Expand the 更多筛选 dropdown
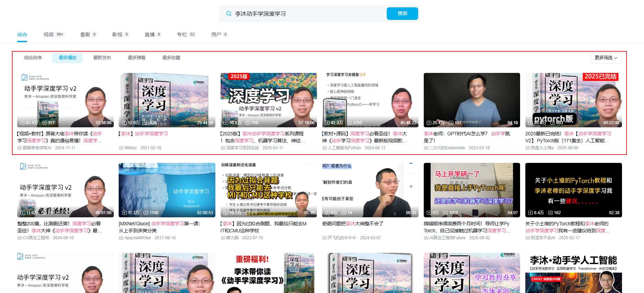 [x=606, y=58]
